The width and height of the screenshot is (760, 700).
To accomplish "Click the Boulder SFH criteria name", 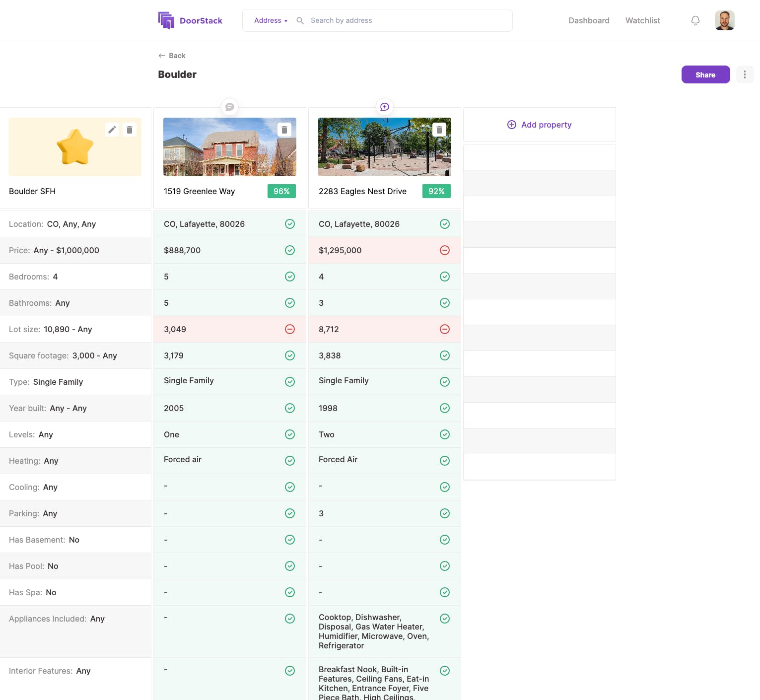I will point(32,191).
